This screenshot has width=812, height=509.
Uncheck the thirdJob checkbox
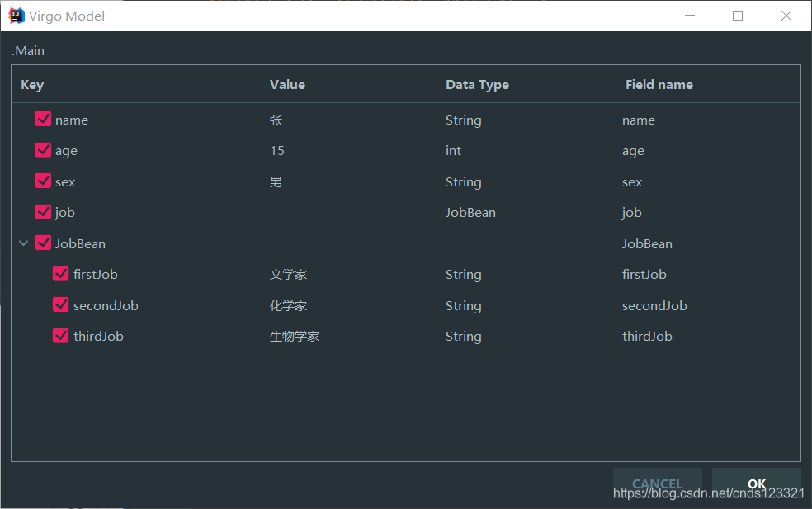pos(60,336)
